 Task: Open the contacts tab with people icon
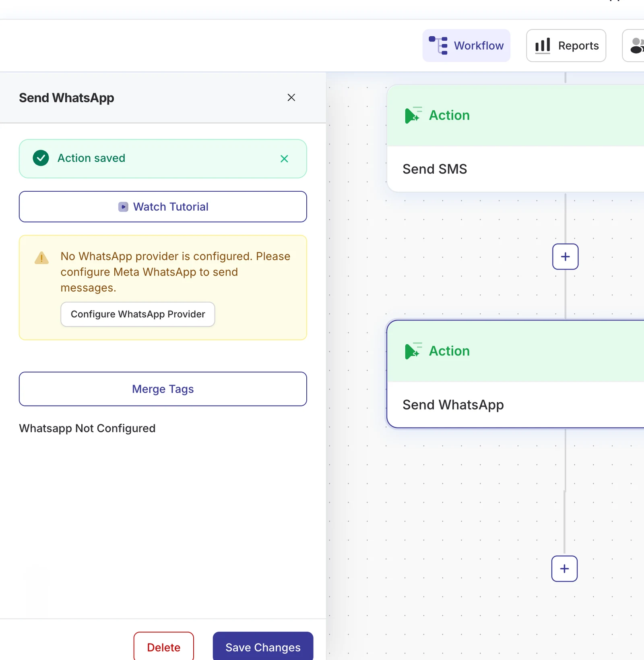tap(634, 46)
